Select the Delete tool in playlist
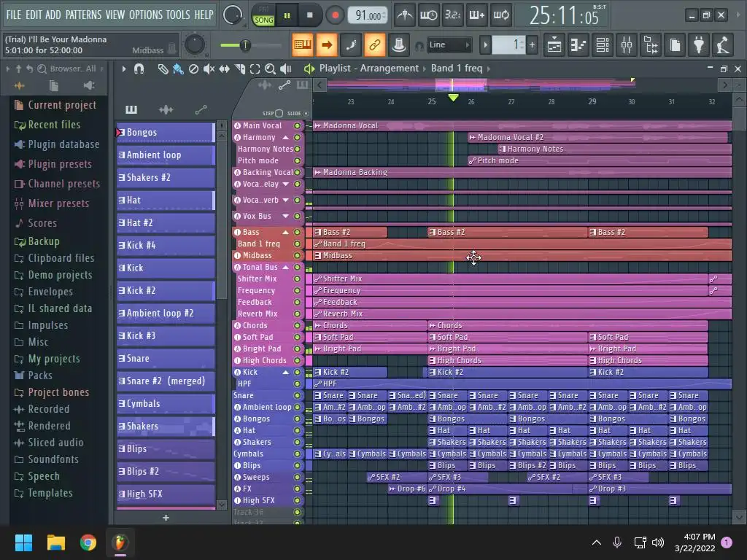Image resolution: width=747 pixels, height=560 pixels. click(x=193, y=69)
